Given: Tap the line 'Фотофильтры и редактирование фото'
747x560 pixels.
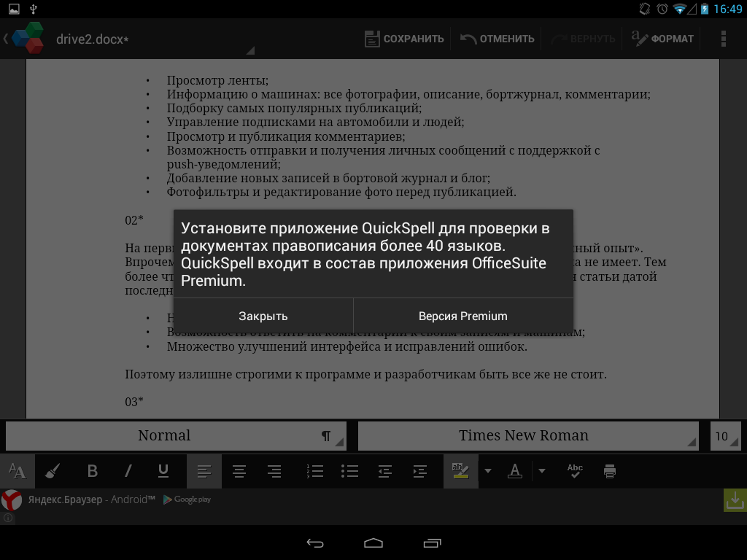Looking at the screenshot, I should [x=341, y=192].
